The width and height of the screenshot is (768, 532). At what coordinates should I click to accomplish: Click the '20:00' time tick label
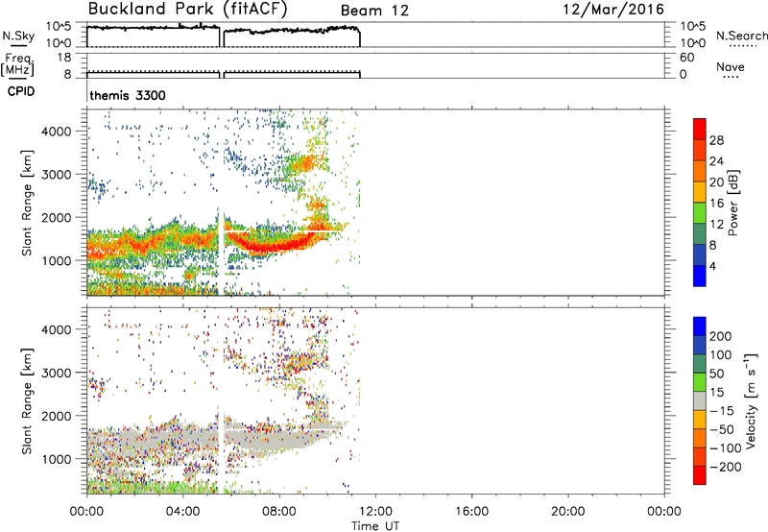coord(567,512)
